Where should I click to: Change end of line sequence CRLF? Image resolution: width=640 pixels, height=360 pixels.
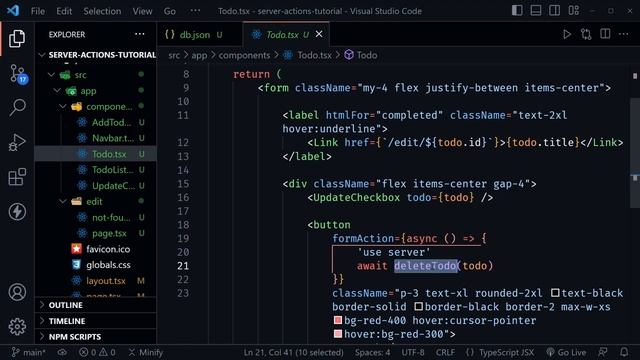445,352
